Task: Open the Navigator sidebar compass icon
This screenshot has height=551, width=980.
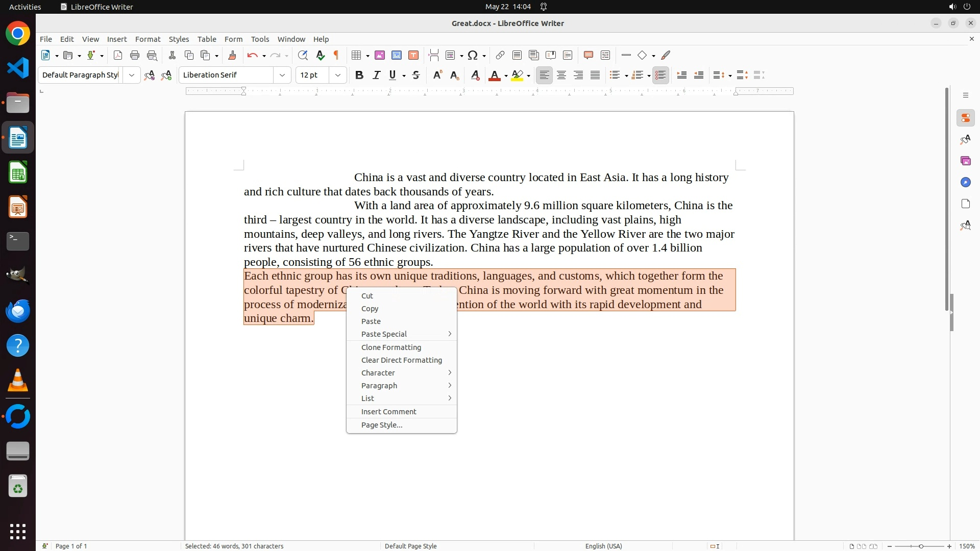Action: click(965, 182)
